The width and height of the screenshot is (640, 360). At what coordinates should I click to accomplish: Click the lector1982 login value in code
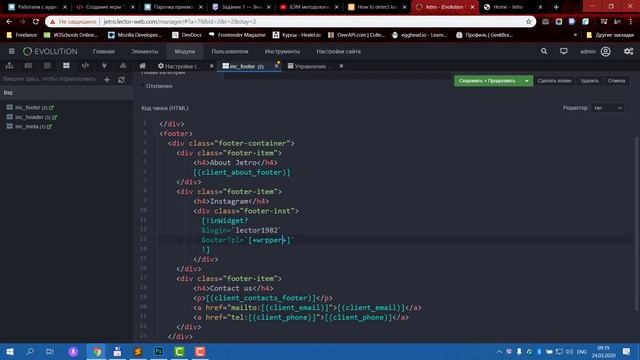click(256, 230)
